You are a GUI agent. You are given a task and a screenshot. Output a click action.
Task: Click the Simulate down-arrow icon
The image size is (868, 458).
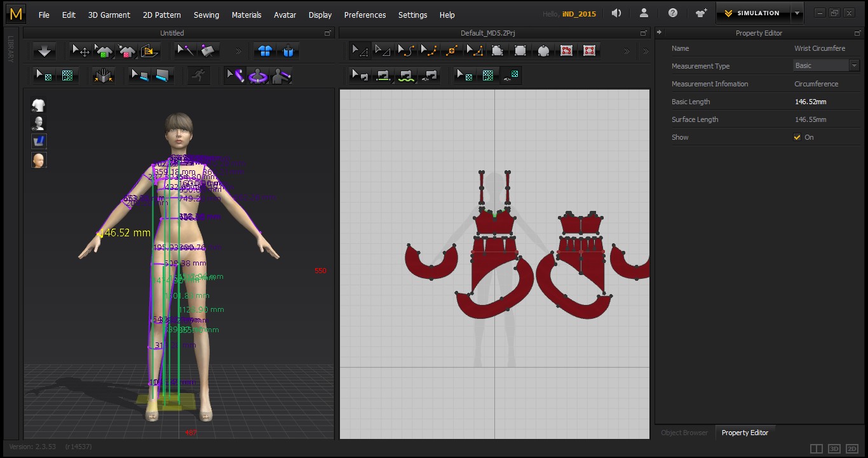(44, 51)
